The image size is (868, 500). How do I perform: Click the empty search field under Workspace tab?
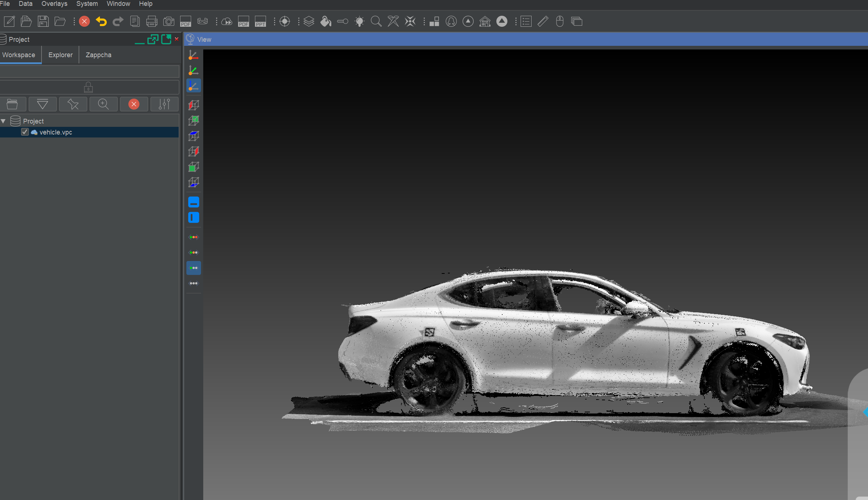point(89,71)
